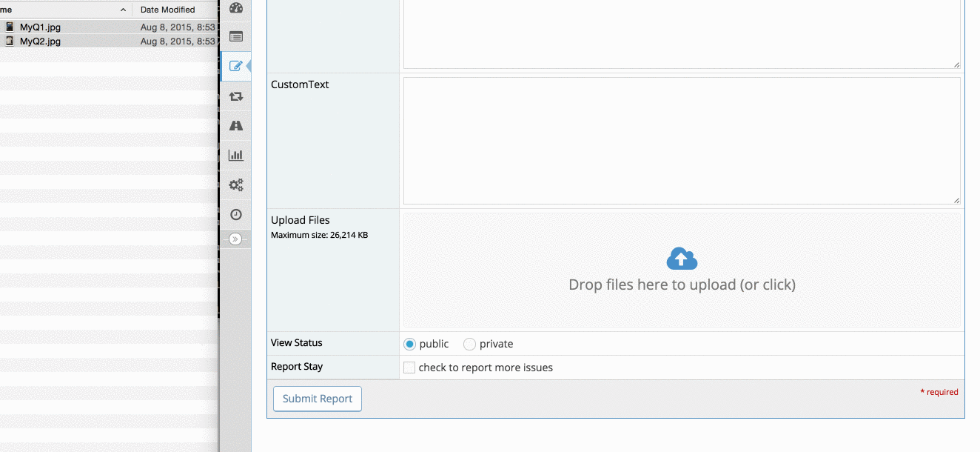The image size is (980, 452).
Task: Click the cloud upload icon
Action: pyautogui.click(x=682, y=259)
